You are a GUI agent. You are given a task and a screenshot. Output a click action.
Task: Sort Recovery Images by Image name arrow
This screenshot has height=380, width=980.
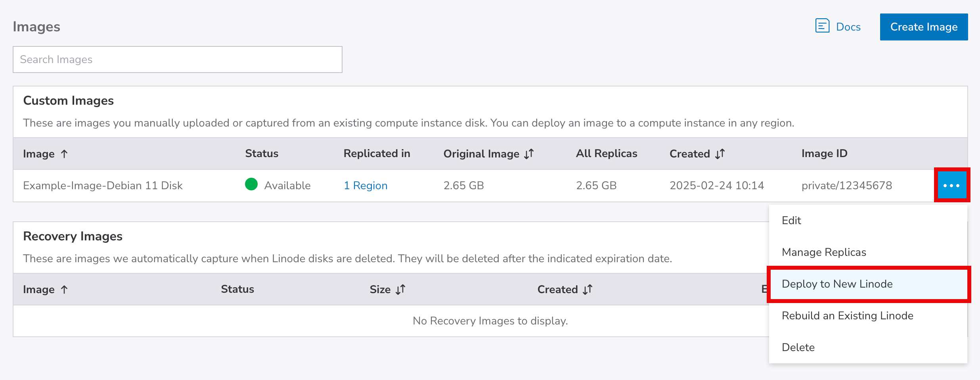click(x=64, y=290)
